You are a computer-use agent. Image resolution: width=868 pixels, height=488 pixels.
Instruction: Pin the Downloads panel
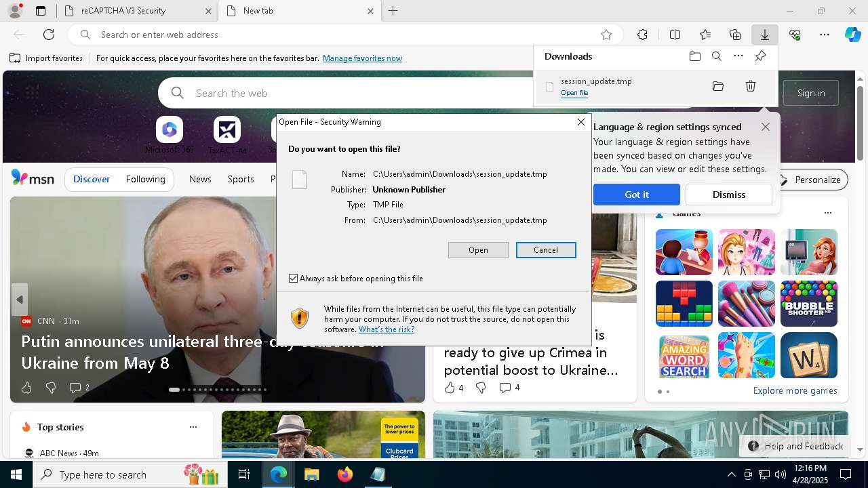(760, 56)
